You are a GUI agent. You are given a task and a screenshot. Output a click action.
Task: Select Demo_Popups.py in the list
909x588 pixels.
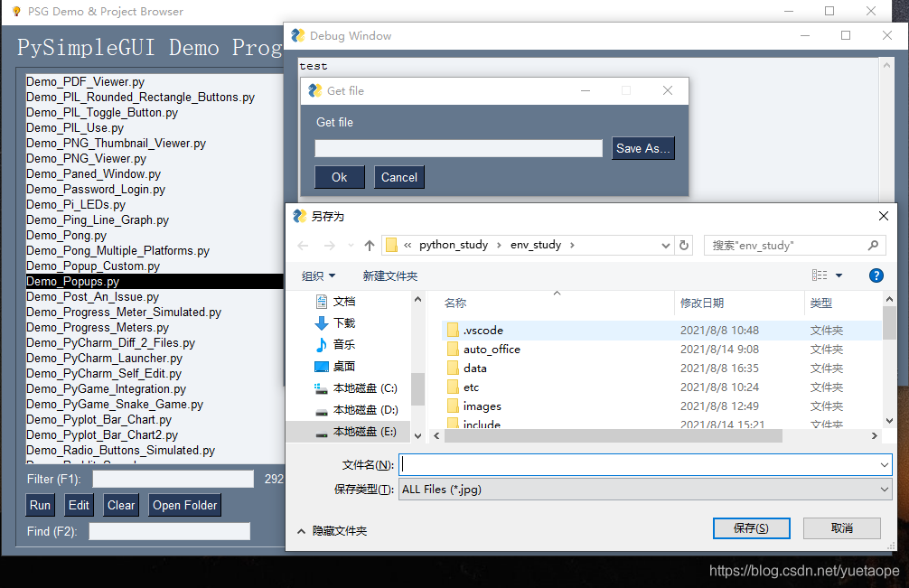tap(154, 282)
